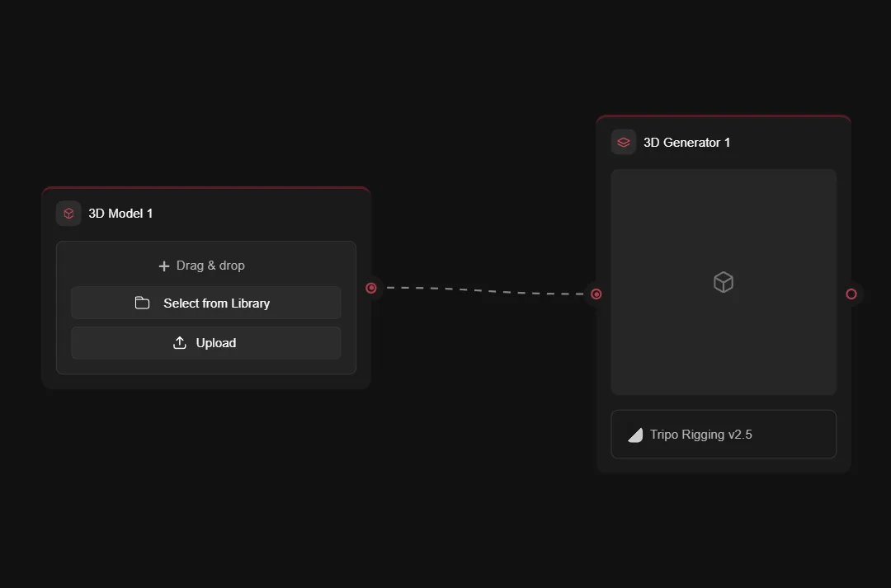Click the Tripo logo in the model selector
891x588 pixels.
[635, 435]
